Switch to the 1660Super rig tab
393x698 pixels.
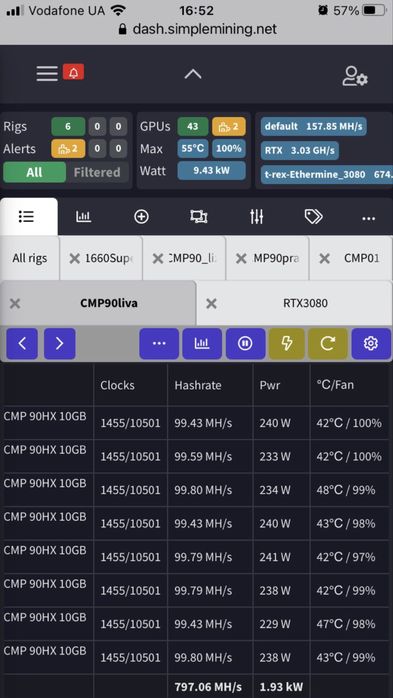tap(109, 259)
